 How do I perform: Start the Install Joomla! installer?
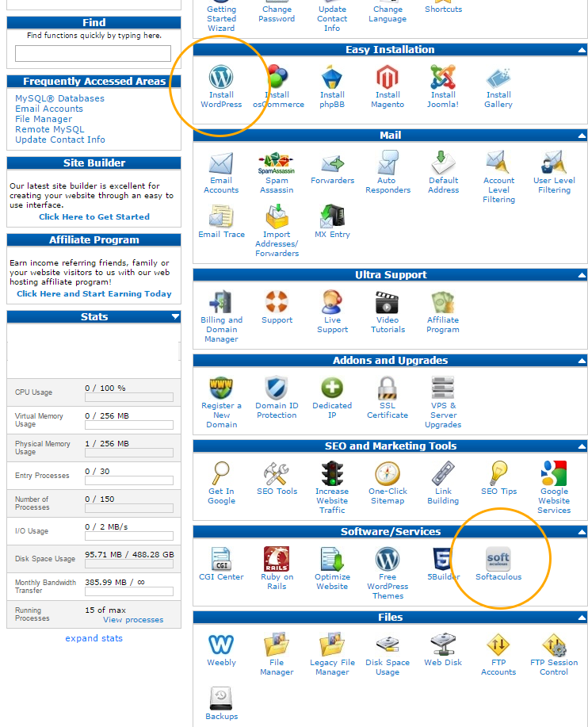point(443,77)
